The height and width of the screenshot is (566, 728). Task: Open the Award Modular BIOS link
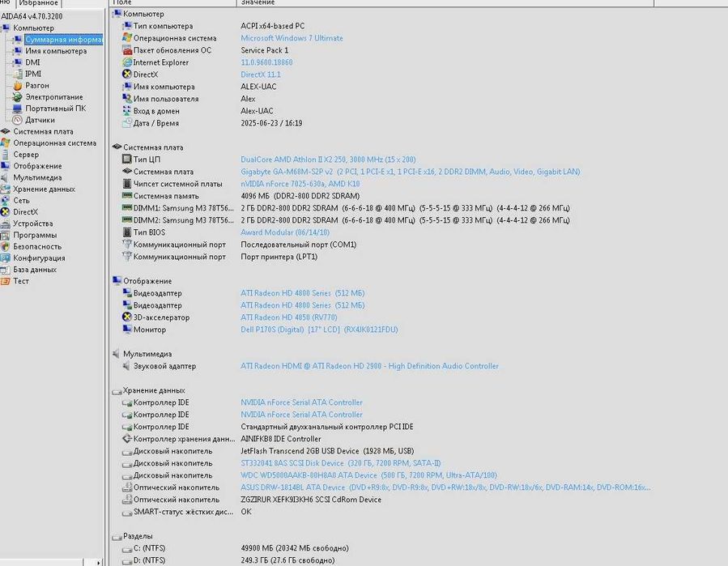[x=285, y=232]
